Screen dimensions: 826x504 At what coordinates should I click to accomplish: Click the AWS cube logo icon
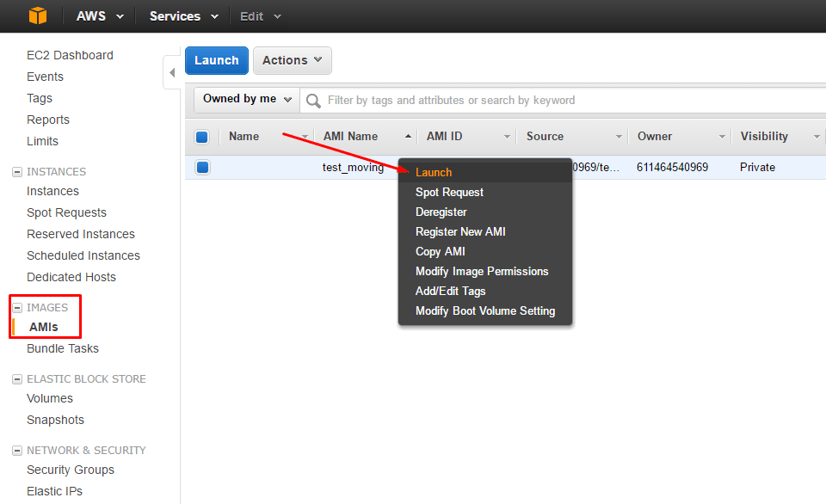tap(36, 15)
